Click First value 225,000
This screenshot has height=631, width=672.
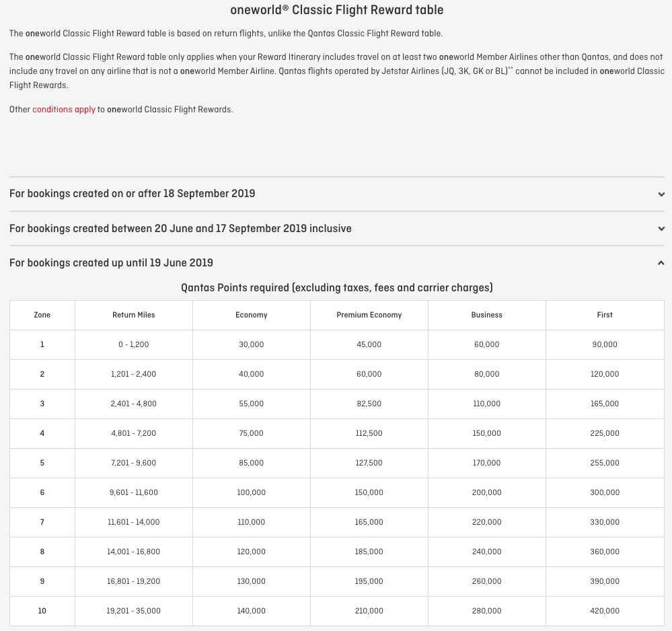pos(605,433)
